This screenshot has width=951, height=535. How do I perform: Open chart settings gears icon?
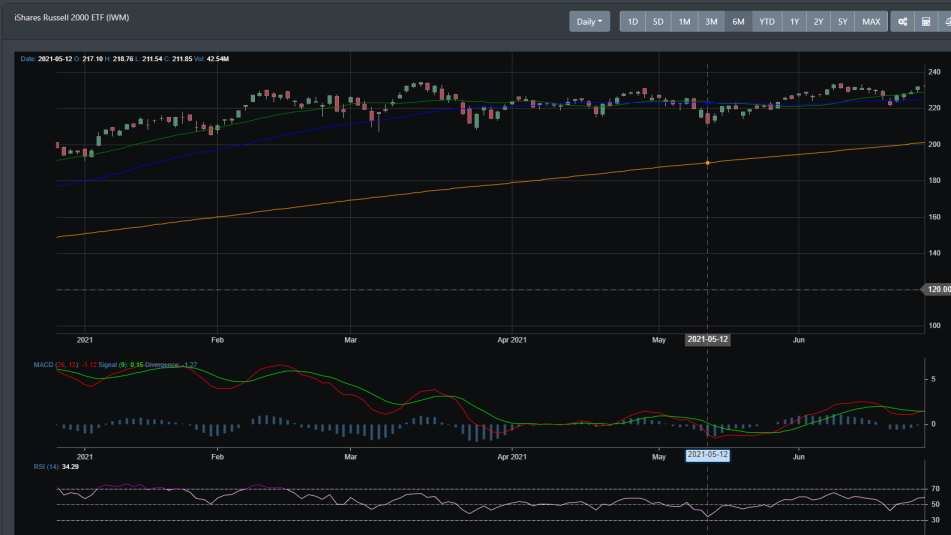pos(902,22)
